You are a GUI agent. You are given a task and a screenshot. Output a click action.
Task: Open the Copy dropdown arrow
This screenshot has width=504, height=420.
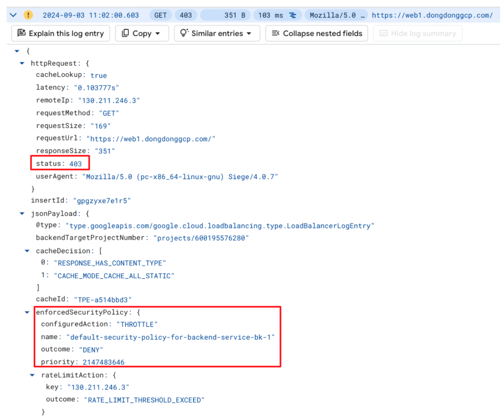pyautogui.click(x=158, y=33)
